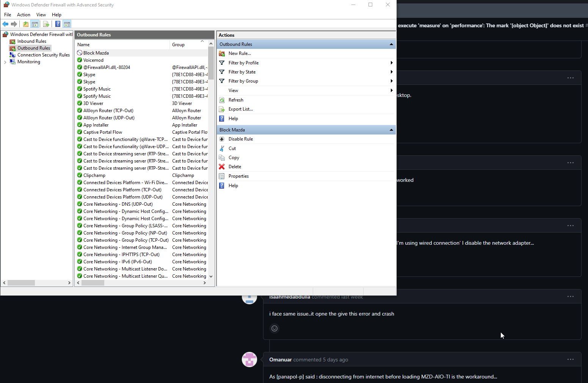Click Show/Hide Console Tree toolbar icon
Viewport: 588px width, 383px height.
point(35,24)
